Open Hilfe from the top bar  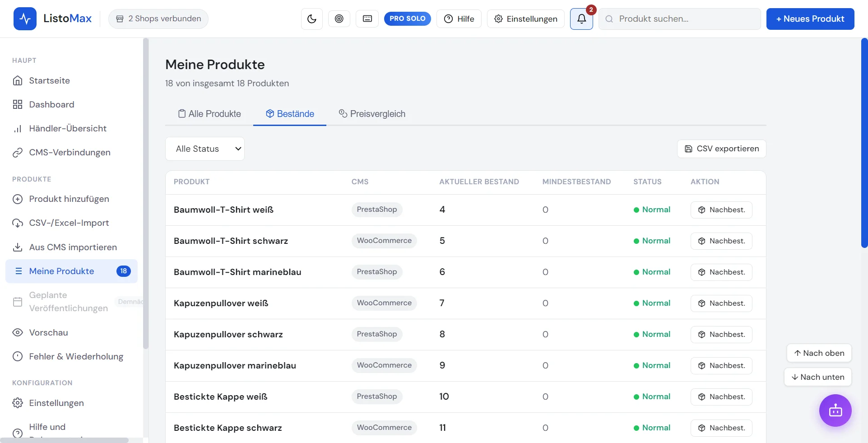click(x=459, y=19)
